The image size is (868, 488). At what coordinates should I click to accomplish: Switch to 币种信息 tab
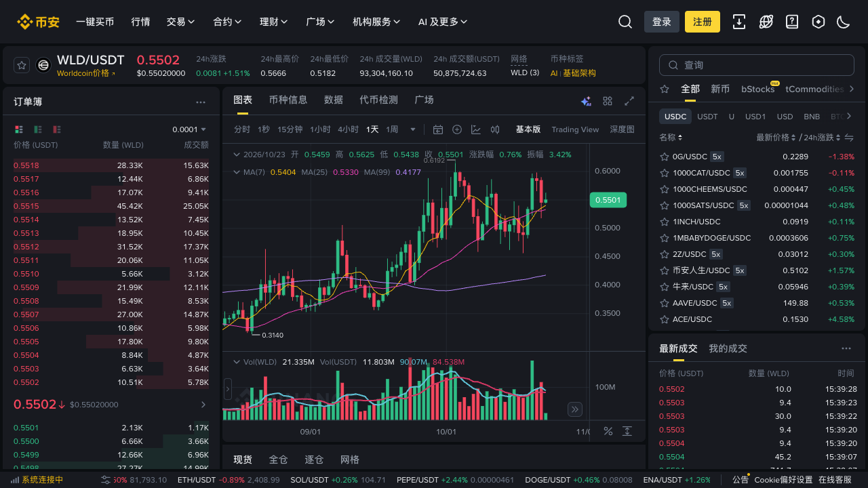coord(288,100)
